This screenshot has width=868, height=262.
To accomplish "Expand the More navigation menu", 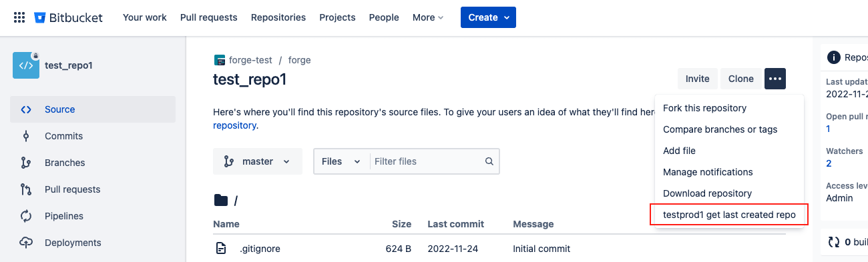I will pos(428,17).
